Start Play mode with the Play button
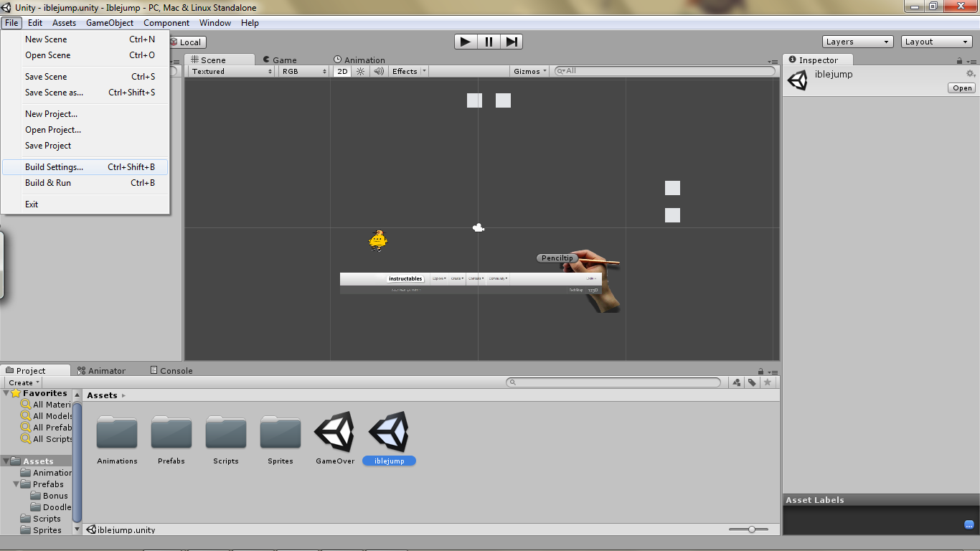 pyautogui.click(x=466, y=42)
